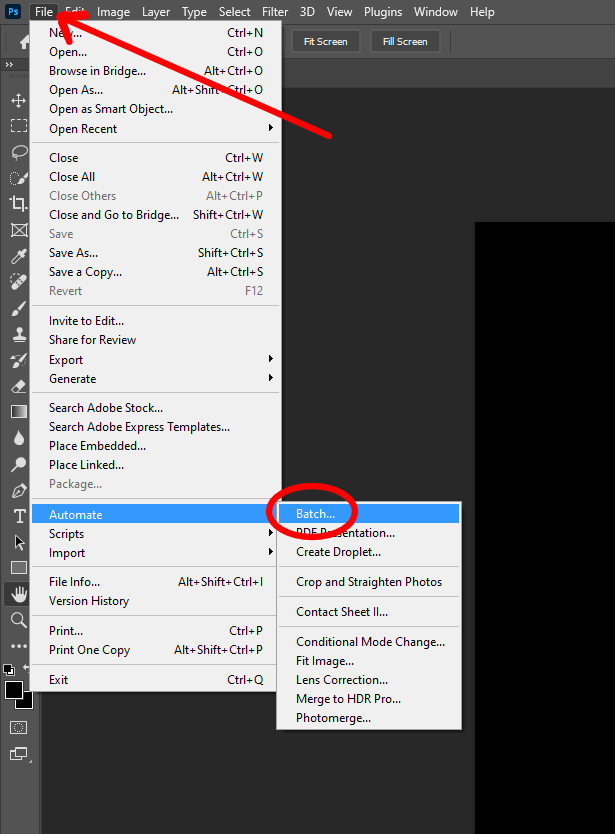Select the Frame tool

pyautogui.click(x=19, y=230)
